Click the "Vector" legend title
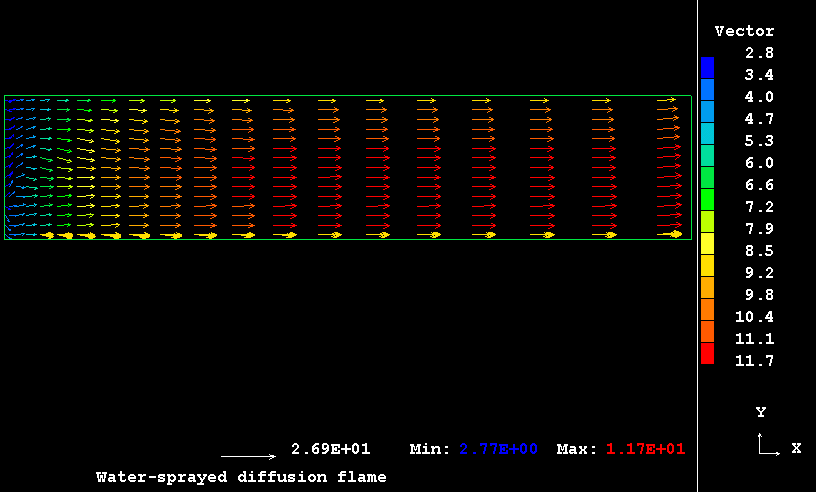This screenshot has width=816, height=492. pos(744,31)
